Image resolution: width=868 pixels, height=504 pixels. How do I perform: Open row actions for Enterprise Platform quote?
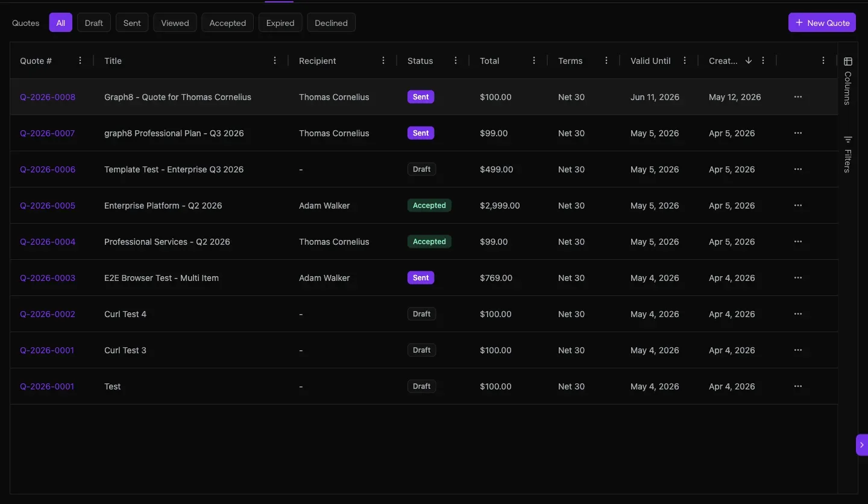coord(798,206)
